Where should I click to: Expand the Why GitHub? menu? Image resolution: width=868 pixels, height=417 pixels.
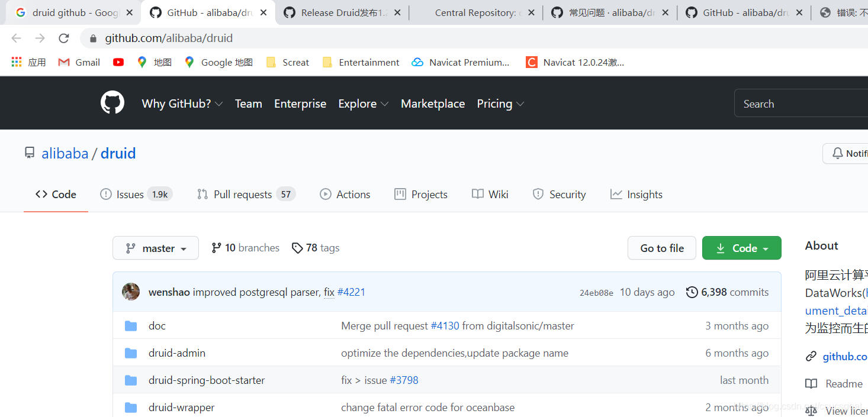[182, 104]
